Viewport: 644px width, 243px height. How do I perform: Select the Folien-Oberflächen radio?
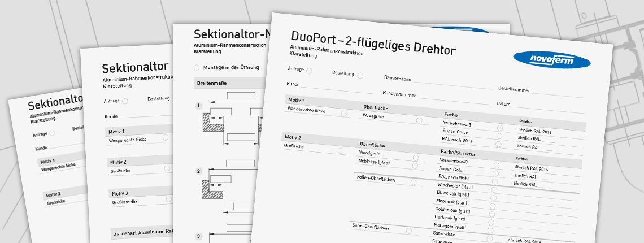tap(413, 182)
